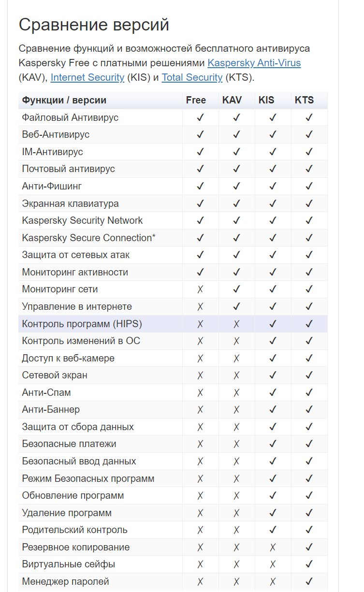Click the checkmark for Файловый Антивирус under Free

(201, 117)
